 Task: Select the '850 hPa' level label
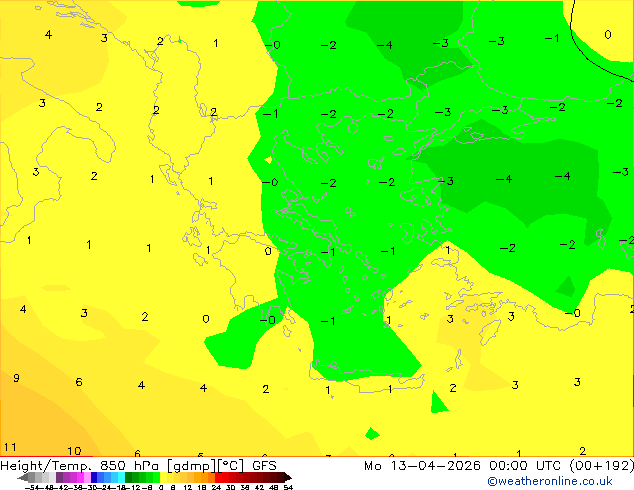(x=129, y=466)
